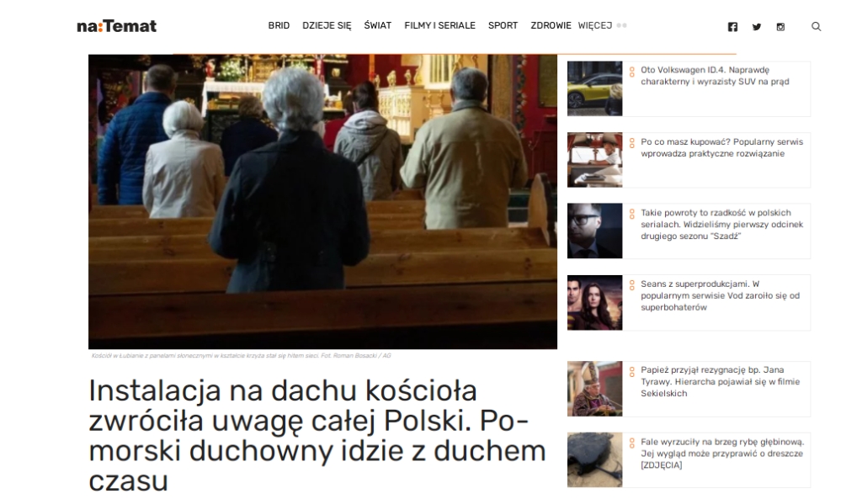This screenshot has width=862, height=504.
Task: Click the deep-sea fish thumbnail
Action: (595, 460)
